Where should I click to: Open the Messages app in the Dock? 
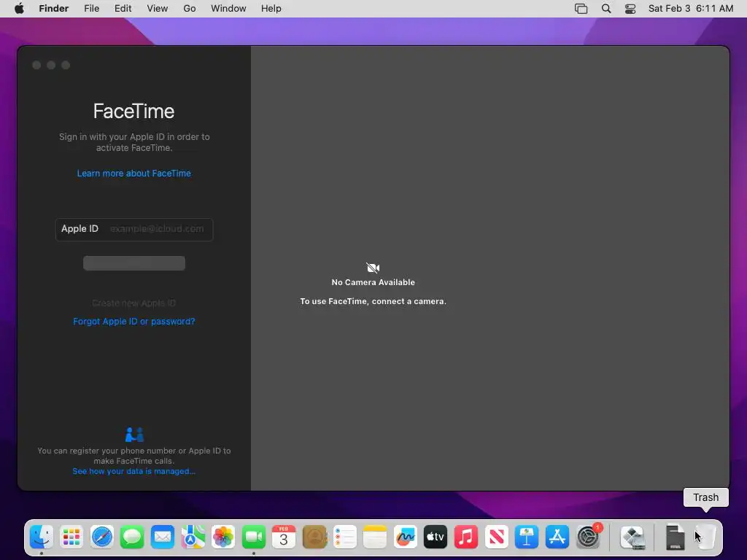[x=132, y=537]
